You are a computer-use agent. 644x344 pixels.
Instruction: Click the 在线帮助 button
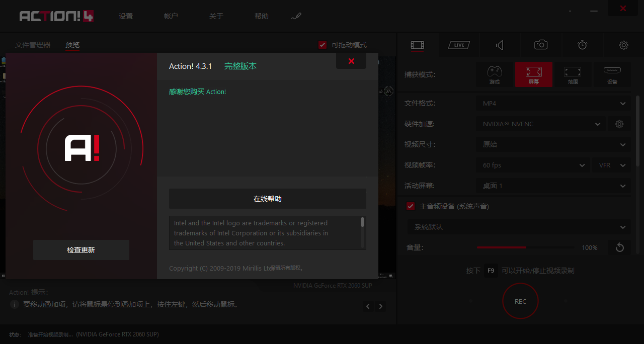tap(267, 198)
